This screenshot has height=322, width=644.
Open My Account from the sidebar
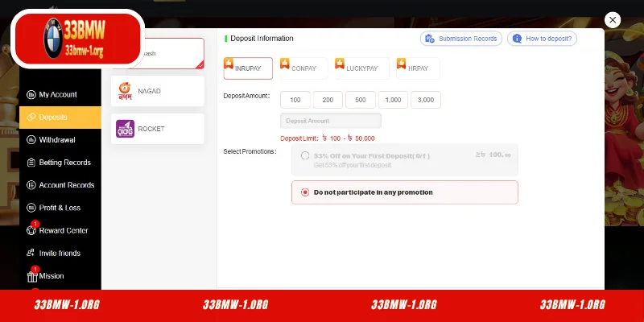[x=60, y=94]
